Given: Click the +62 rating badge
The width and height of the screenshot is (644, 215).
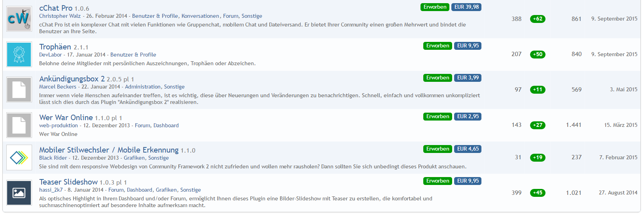Looking at the screenshot, I should [x=537, y=19].
